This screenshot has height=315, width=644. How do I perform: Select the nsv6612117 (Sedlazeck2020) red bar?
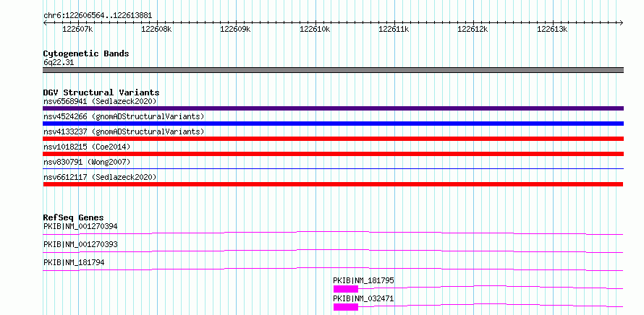click(333, 184)
